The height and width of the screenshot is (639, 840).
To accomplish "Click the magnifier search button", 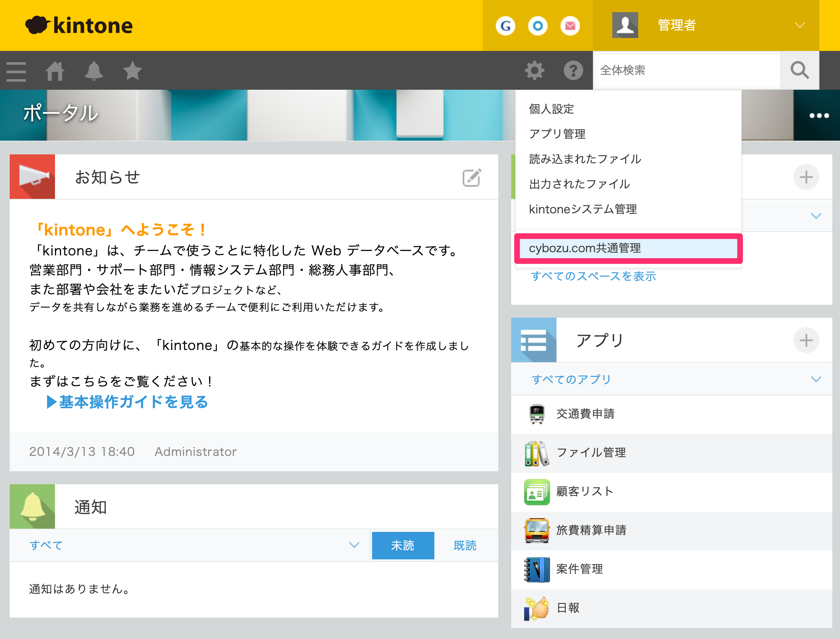I will (800, 70).
